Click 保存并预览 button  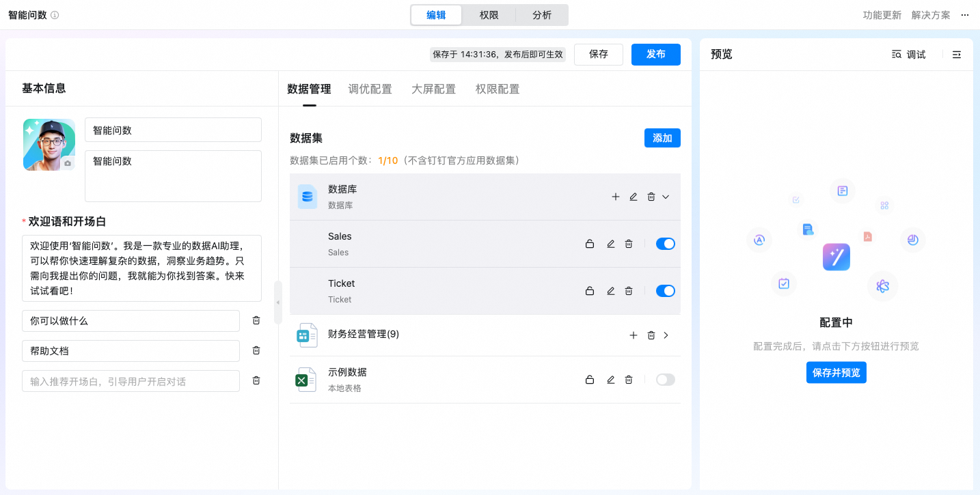click(836, 373)
